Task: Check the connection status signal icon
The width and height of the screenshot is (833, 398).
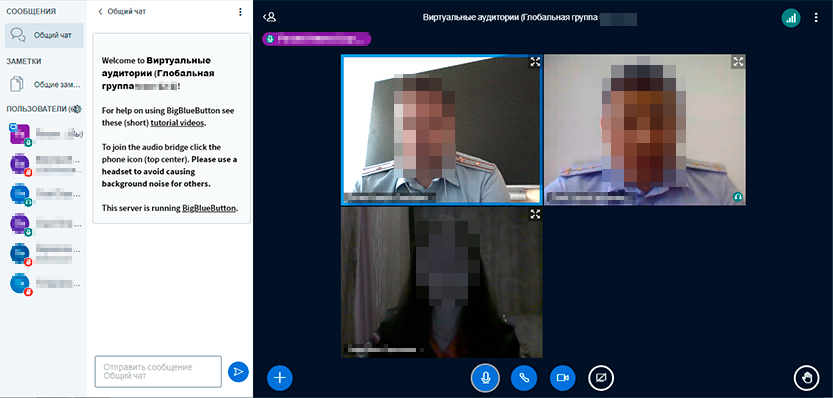Action: 791,18
